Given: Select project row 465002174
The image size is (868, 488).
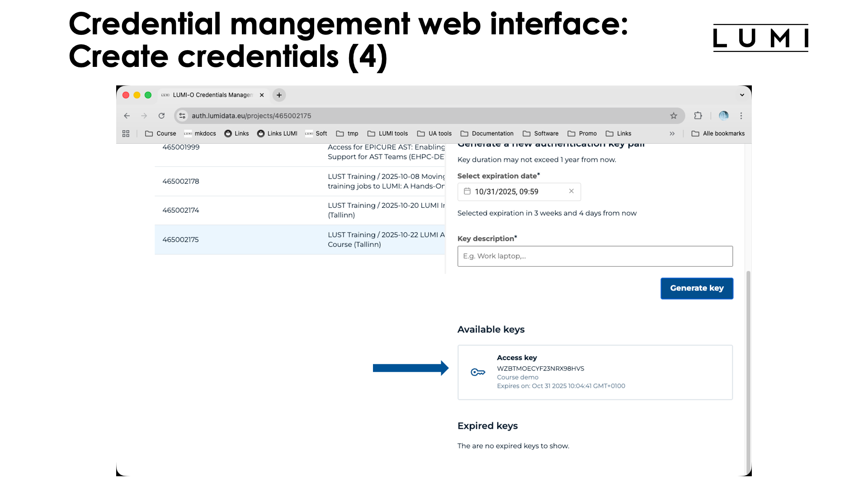Looking at the screenshot, I should 271,210.
